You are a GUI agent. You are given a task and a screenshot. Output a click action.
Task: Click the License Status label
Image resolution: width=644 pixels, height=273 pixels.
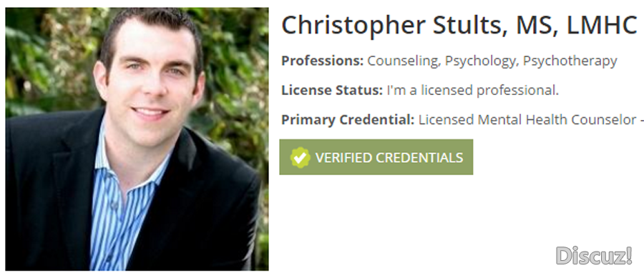click(x=332, y=90)
